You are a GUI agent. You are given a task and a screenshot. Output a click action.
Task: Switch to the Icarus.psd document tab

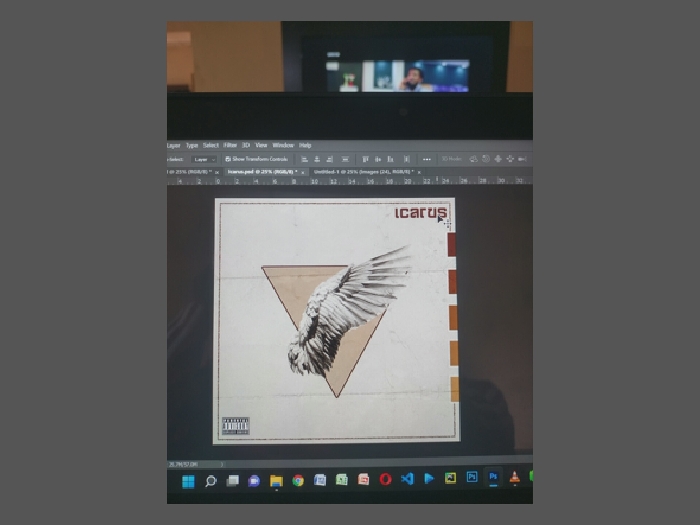point(262,172)
